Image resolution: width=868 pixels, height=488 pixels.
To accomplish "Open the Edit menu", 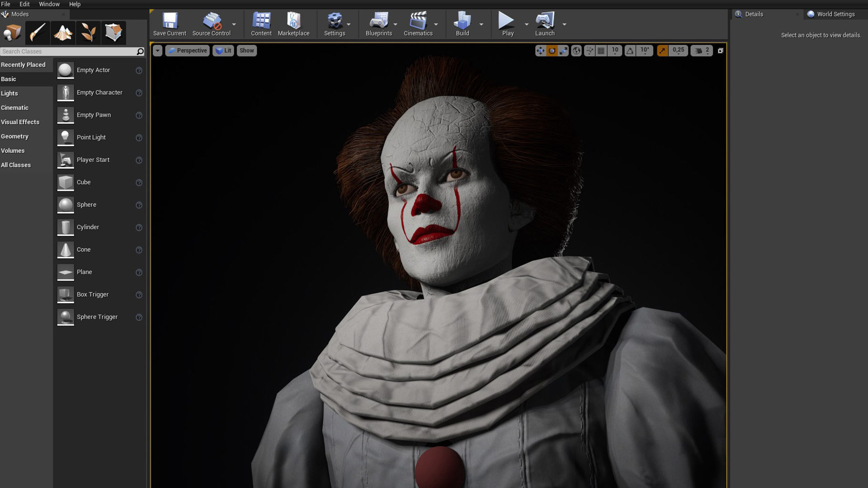I will pyautogui.click(x=24, y=4).
